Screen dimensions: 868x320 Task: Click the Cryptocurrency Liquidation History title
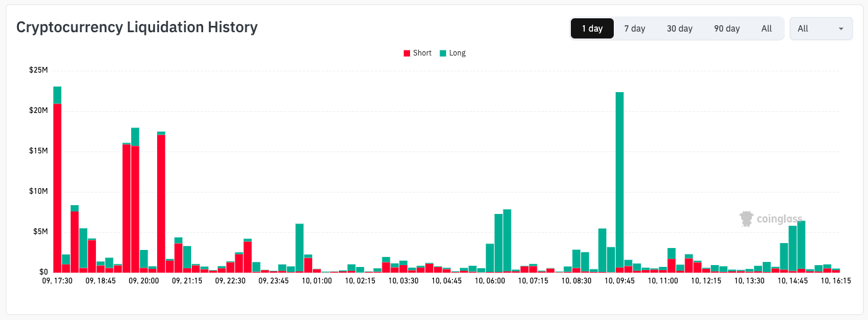(x=137, y=27)
